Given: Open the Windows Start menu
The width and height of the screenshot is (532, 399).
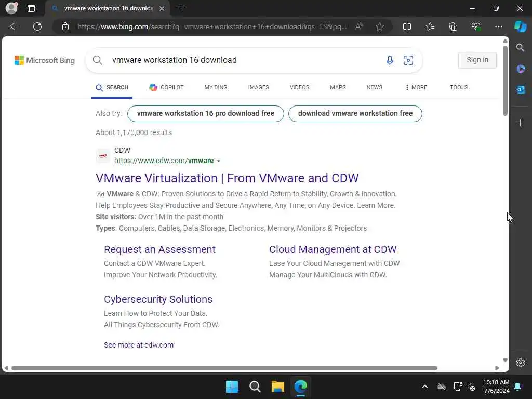Looking at the screenshot, I should [232, 387].
